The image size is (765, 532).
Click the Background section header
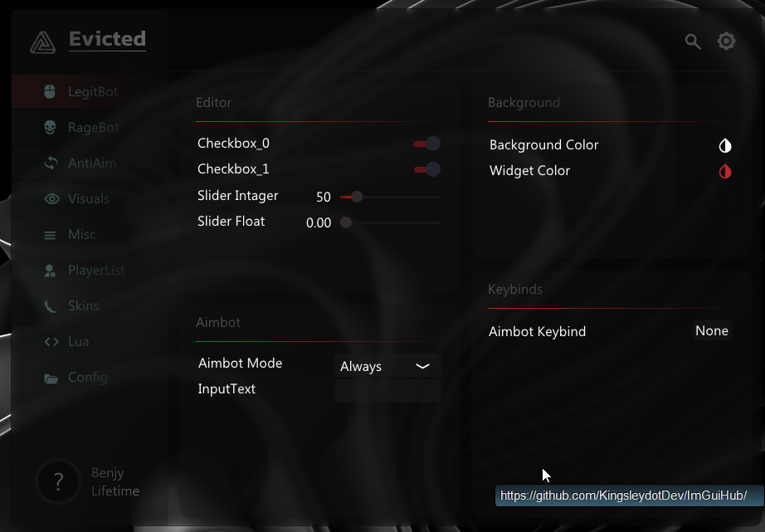(x=524, y=102)
